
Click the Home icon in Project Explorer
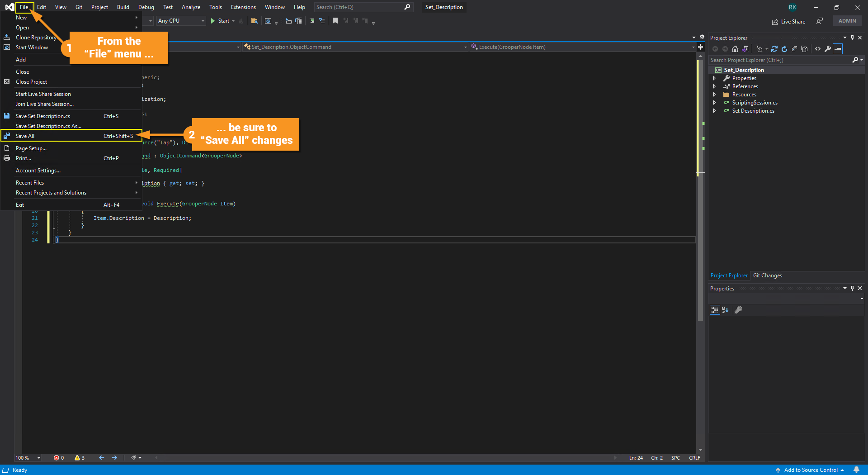coord(735,49)
